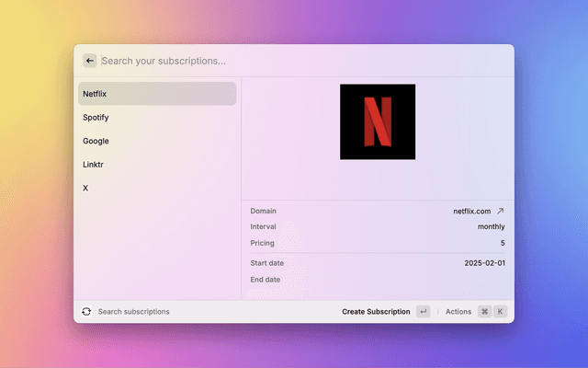Click the Command key icon
The image size is (588, 368).
click(484, 312)
